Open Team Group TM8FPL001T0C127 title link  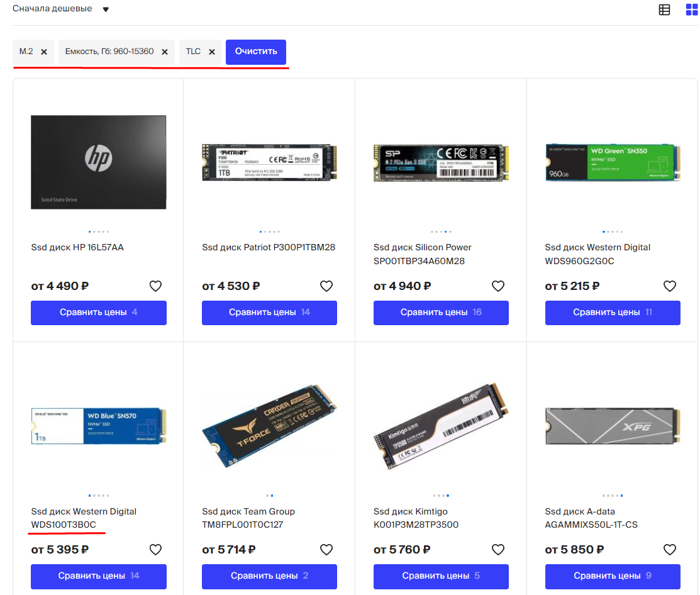pos(248,518)
